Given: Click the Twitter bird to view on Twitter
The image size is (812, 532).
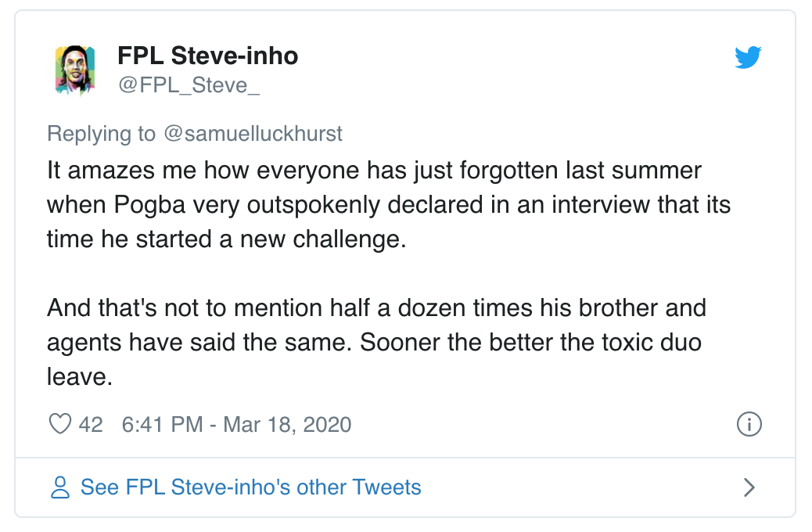Looking at the screenshot, I should [x=749, y=56].
